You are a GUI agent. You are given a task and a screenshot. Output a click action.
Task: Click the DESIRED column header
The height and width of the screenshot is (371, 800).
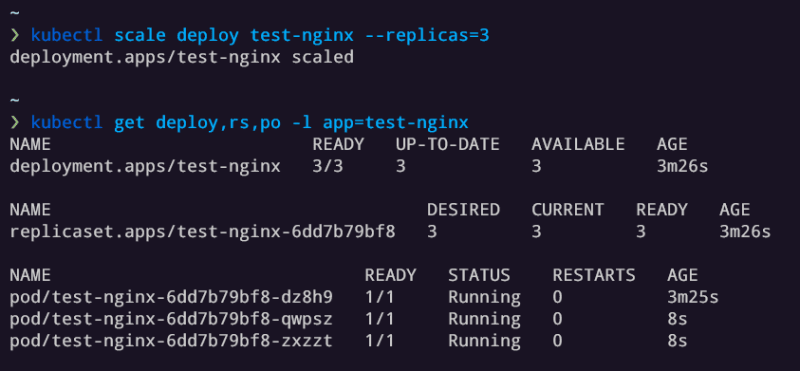pos(463,210)
